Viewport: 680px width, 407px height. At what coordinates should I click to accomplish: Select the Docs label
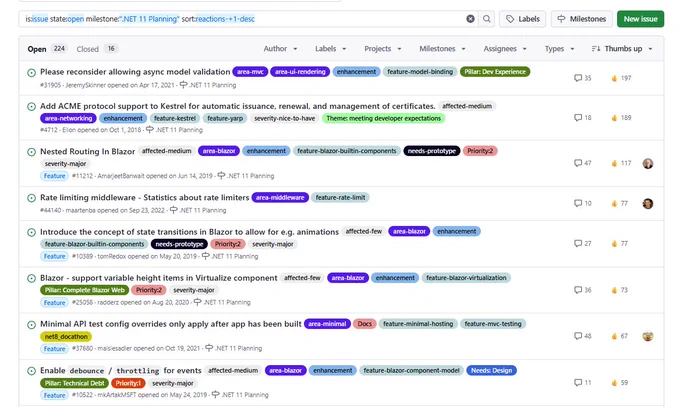365,324
